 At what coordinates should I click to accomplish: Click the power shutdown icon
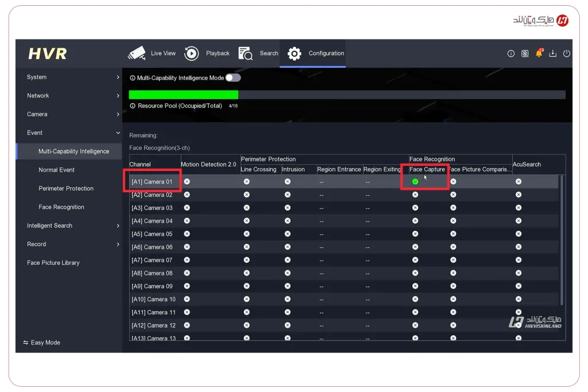566,53
